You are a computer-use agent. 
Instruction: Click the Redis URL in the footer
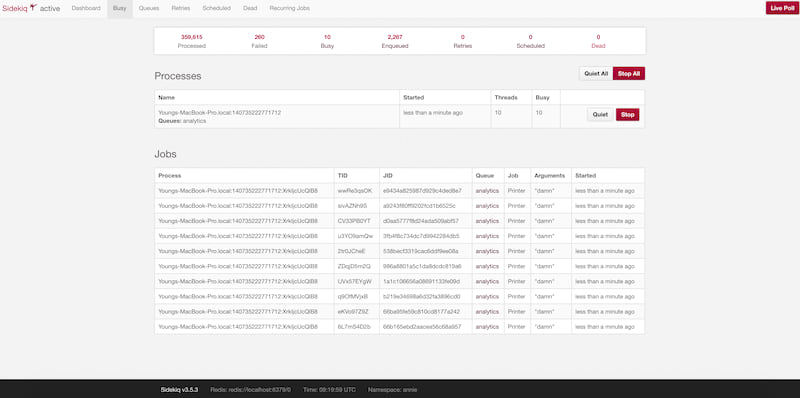pos(251,389)
